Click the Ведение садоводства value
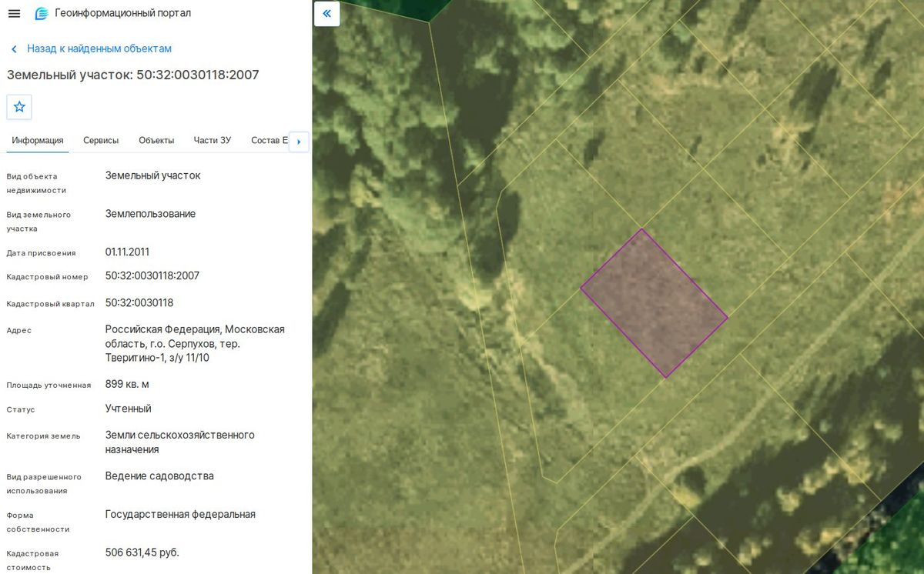 click(x=159, y=476)
